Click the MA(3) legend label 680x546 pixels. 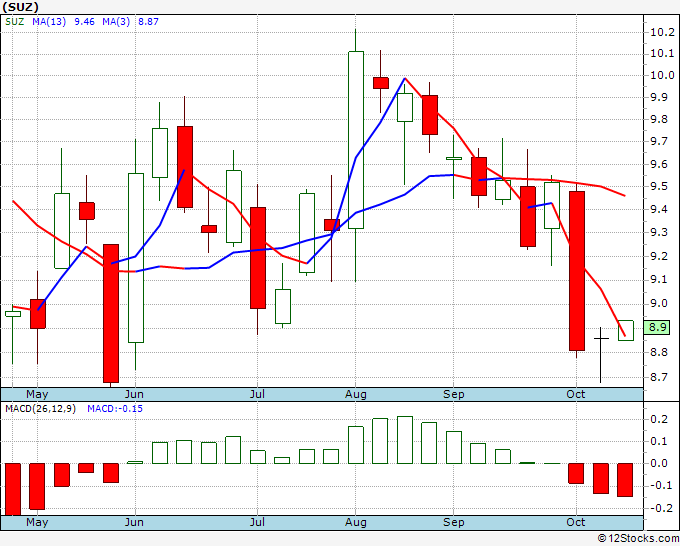116,22
